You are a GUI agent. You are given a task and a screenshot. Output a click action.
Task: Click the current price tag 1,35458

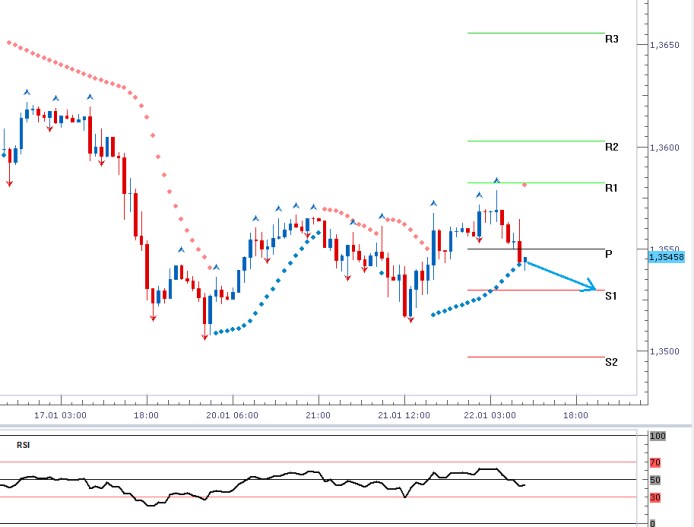coord(666,257)
